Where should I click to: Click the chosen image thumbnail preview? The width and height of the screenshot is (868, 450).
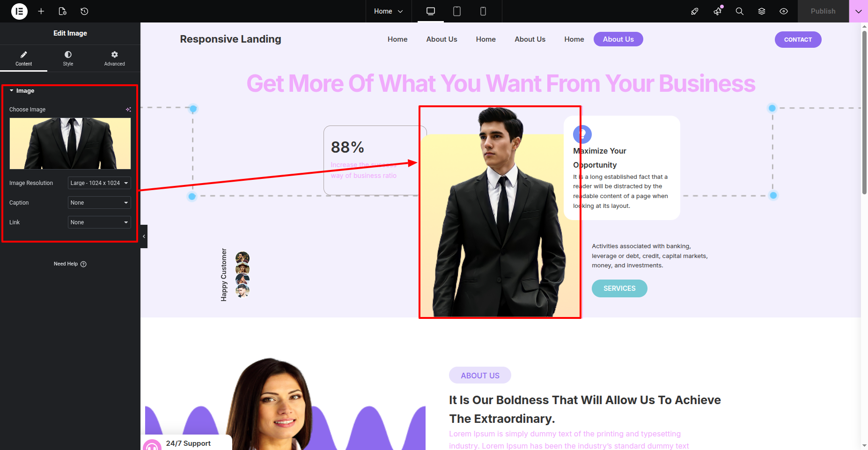click(x=70, y=143)
